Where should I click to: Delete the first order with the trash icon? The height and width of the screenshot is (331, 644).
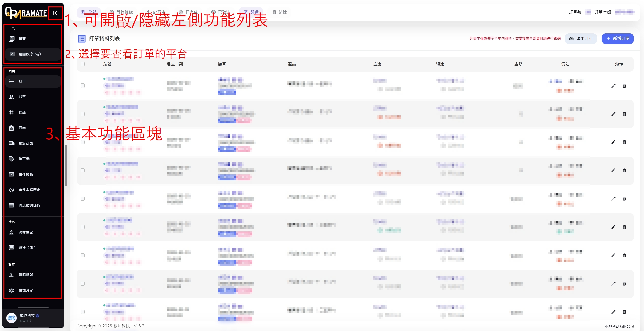click(624, 86)
